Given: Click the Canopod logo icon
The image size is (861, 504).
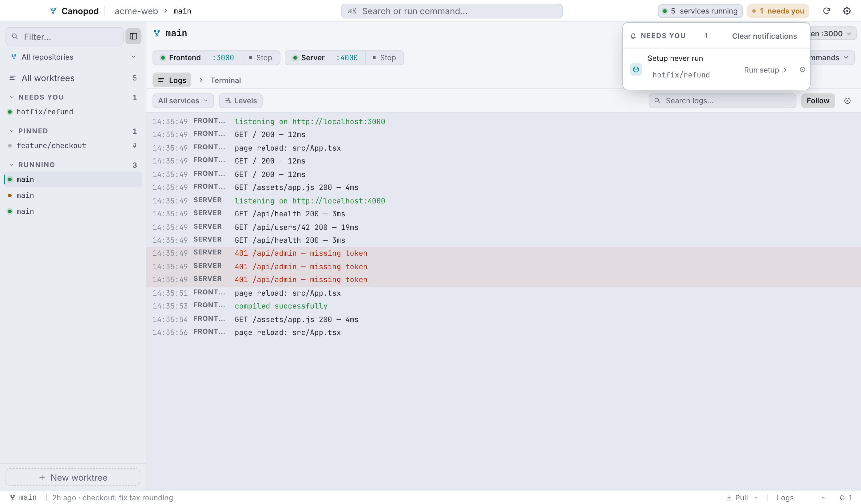Looking at the screenshot, I should pyautogui.click(x=53, y=11).
